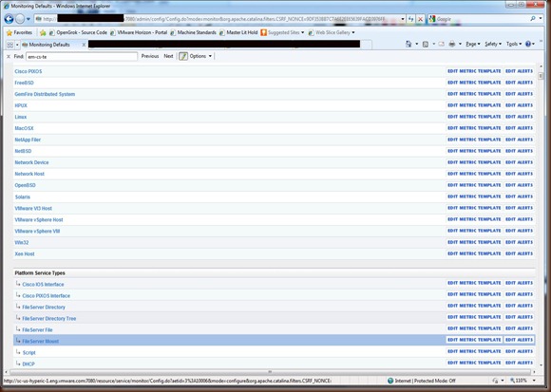Edit Metric Template for MacOSX
Image resolution: width=551 pixels, height=392 pixels.
[x=474, y=128]
